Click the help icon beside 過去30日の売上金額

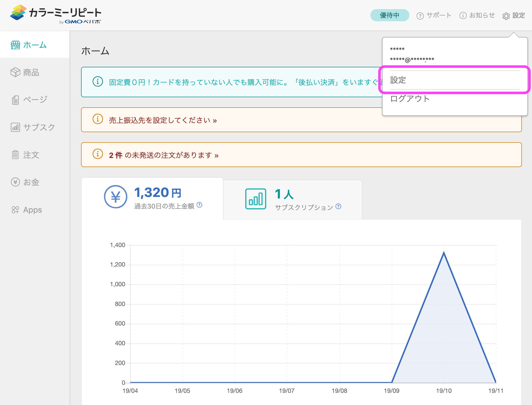(199, 205)
